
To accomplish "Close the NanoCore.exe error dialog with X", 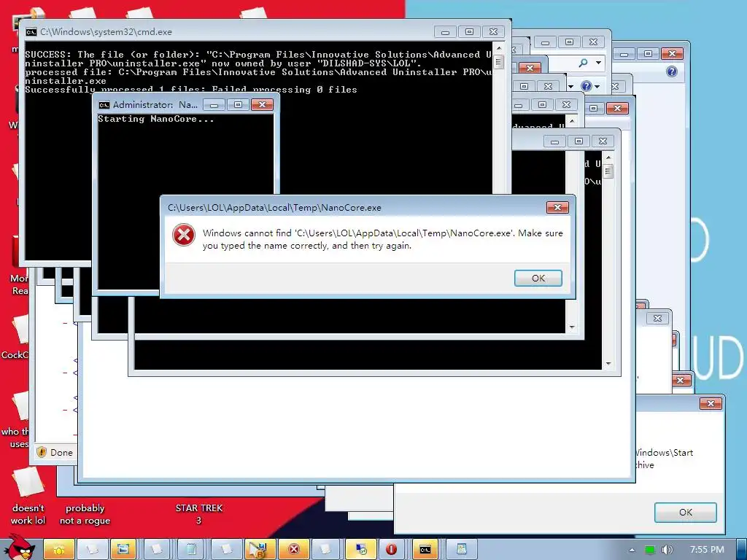I will point(557,207).
